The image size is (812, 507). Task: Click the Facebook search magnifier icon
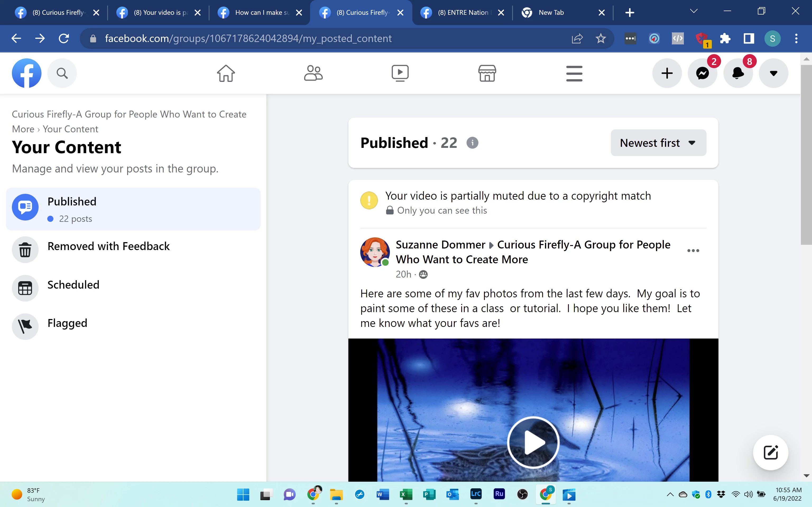coord(62,73)
